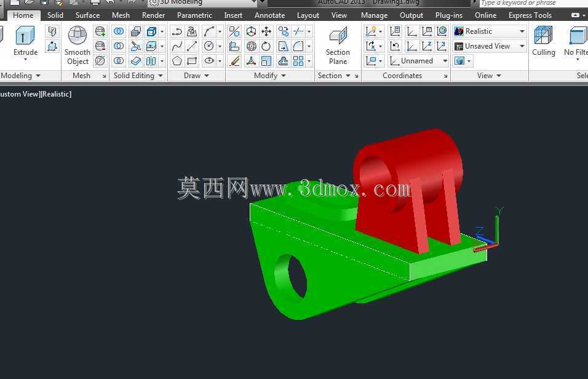Select the Extrude tool
588x379 pixels.
pyautogui.click(x=25, y=42)
